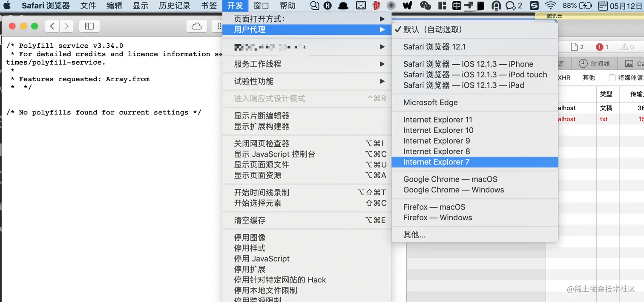
Task: Toggle the media requests grouping checkbox
Action: click(612, 78)
